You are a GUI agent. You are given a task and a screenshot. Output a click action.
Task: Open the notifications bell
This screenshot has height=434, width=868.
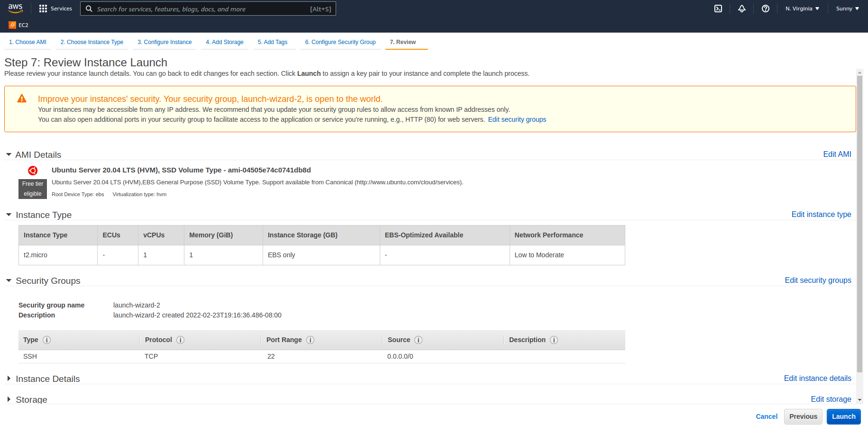click(x=742, y=8)
